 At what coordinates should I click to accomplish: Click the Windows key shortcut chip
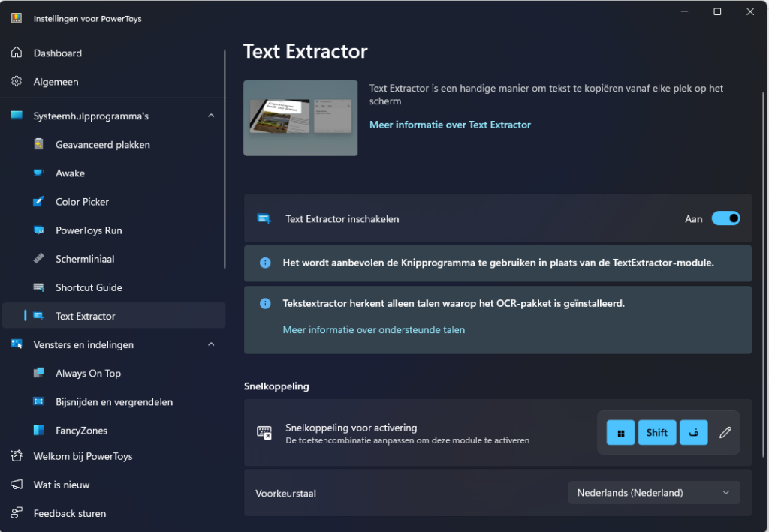click(x=620, y=432)
